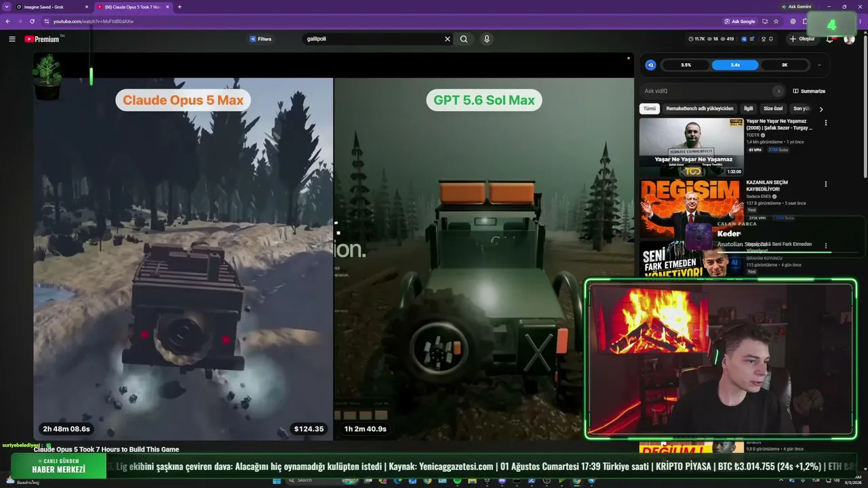The image size is (868, 488).
Task: Open YouTube notifications bell
Action: pyautogui.click(x=829, y=39)
